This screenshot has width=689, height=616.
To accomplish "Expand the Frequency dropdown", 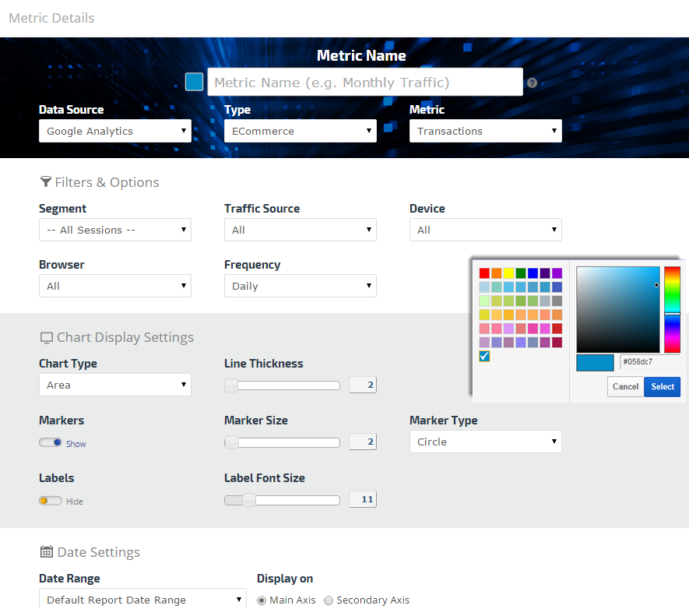I will tap(301, 286).
